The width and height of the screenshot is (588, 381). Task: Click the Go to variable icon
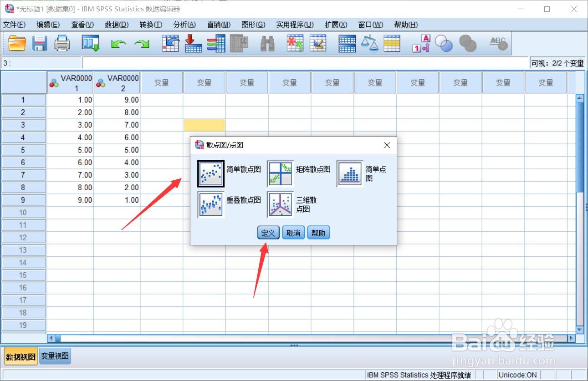click(x=193, y=44)
